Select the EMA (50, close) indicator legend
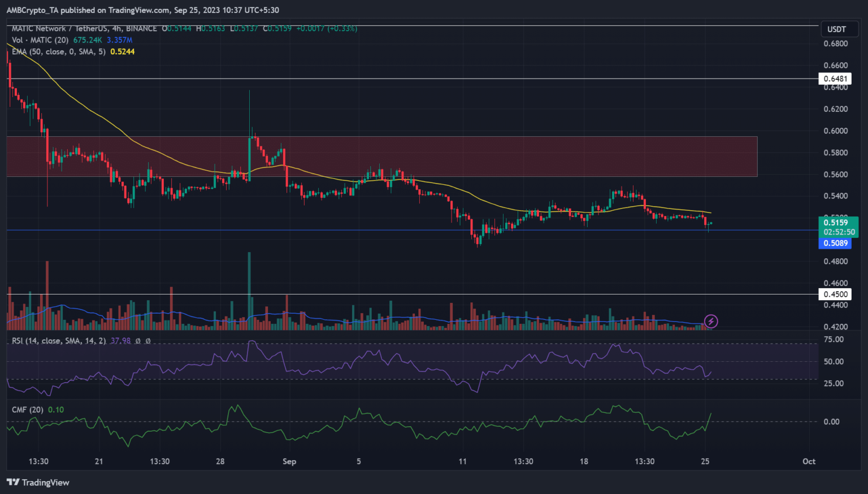868x494 pixels. pos(59,51)
